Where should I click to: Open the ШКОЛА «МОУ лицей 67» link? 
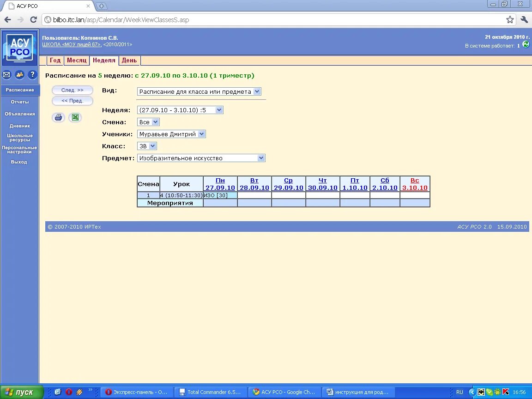click(71, 44)
